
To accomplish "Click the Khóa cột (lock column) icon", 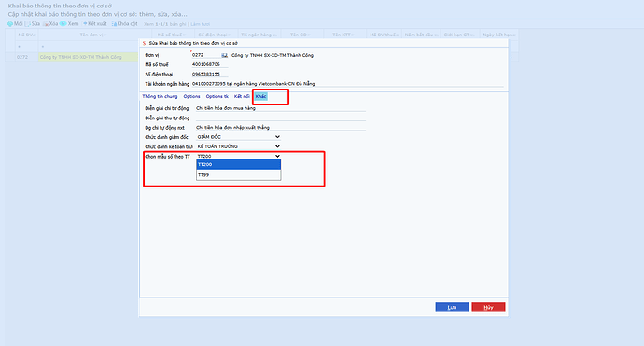I will (x=114, y=24).
